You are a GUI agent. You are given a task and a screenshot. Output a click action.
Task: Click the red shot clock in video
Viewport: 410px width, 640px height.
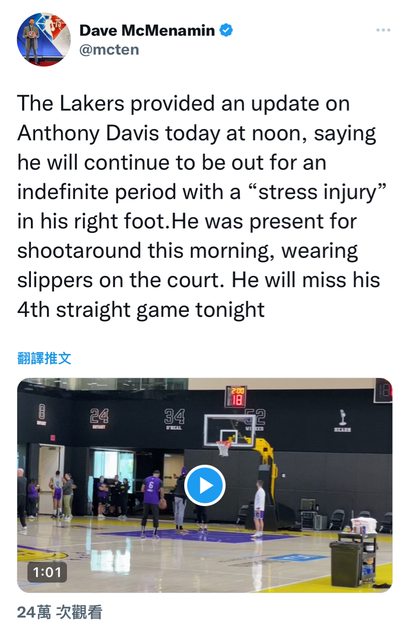pyautogui.click(x=236, y=396)
